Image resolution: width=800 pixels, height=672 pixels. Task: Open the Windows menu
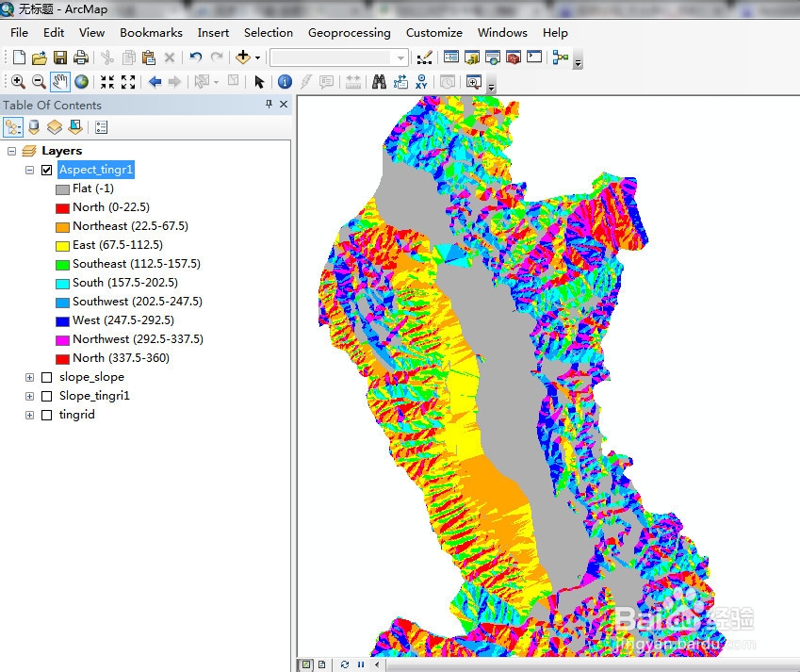click(x=502, y=33)
